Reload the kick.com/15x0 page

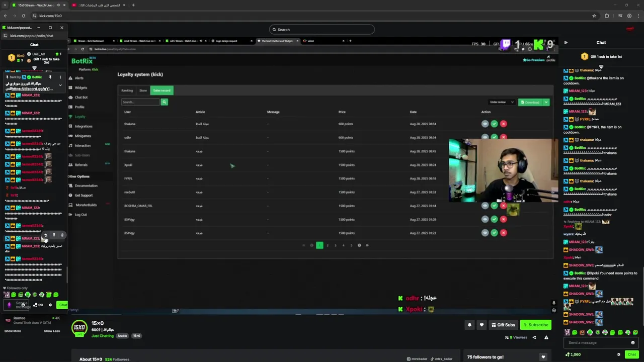pos(23,16)
